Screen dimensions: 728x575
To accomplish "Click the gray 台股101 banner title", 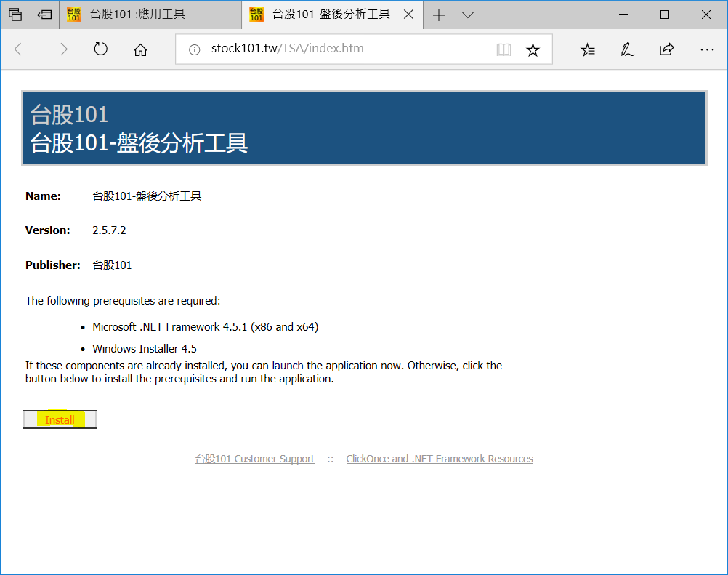I will 69,115.
